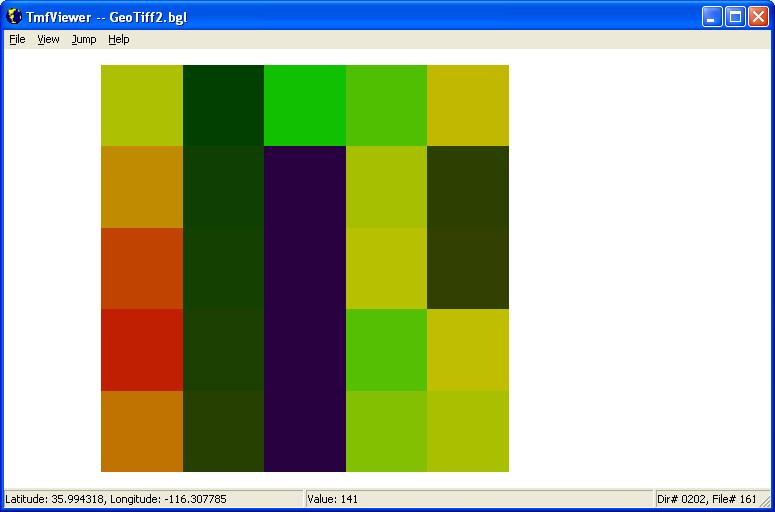Click the Value: 141 status pane

pyautogui.click(x=478, y=499)
